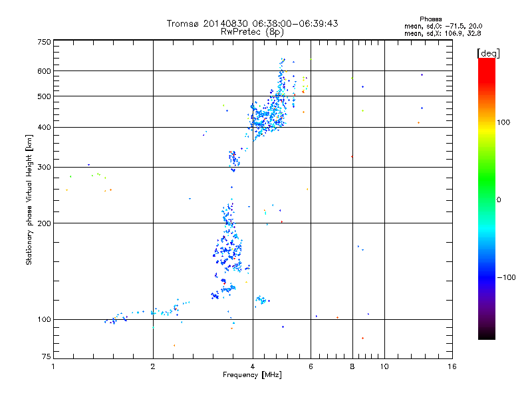Click the y-axis '100' height tick label
532x399 pixels.
click(44, 319)
